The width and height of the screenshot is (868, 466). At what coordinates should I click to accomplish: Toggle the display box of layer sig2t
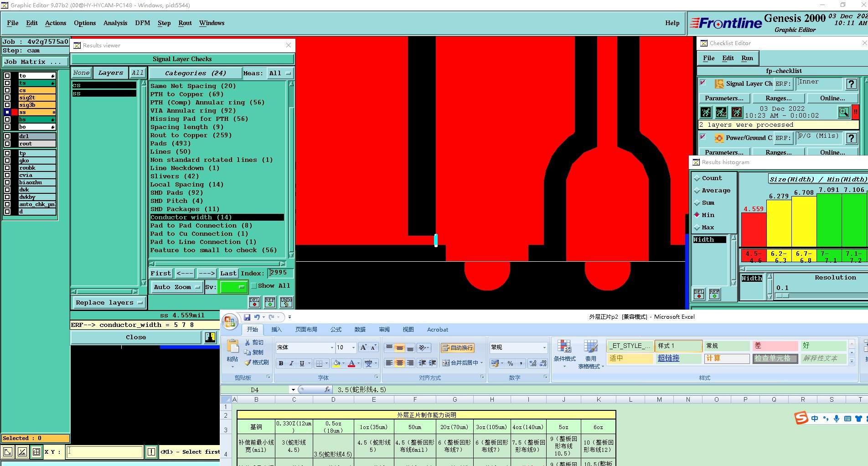[x=7, y=98]
